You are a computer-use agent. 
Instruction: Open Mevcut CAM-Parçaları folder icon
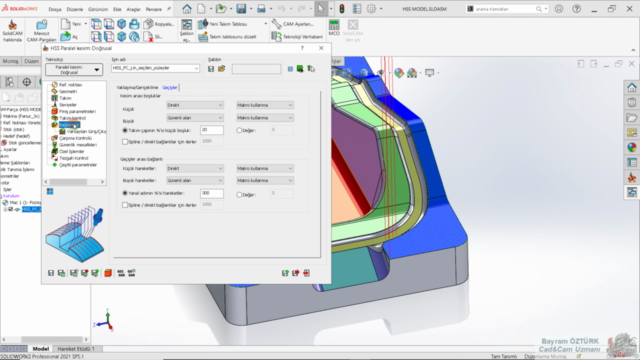41,25
